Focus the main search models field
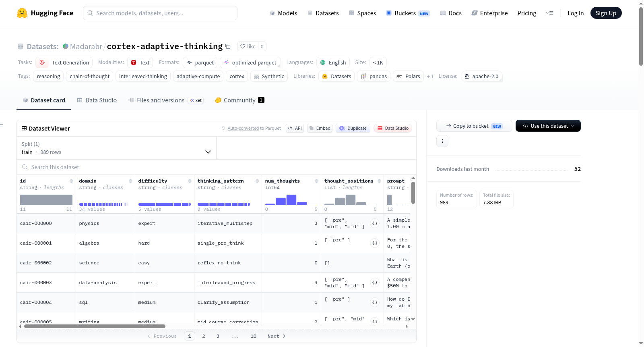Image resolution: width=644 pixels, height=347 pixels. click(160, 13)
